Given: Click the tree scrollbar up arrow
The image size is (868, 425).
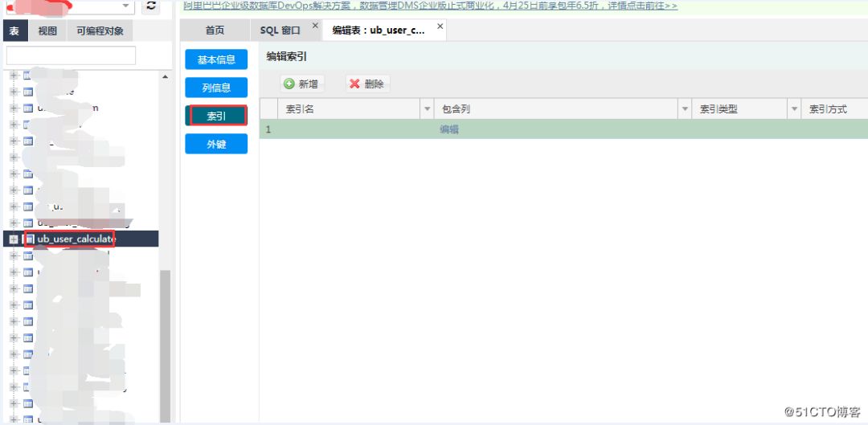Looking at the screenshot, I should click(x=165, y=76).
